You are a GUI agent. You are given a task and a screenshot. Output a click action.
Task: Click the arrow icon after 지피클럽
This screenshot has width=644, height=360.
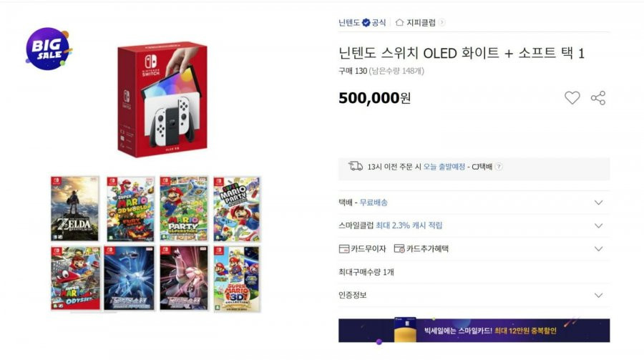click(442, 22)
